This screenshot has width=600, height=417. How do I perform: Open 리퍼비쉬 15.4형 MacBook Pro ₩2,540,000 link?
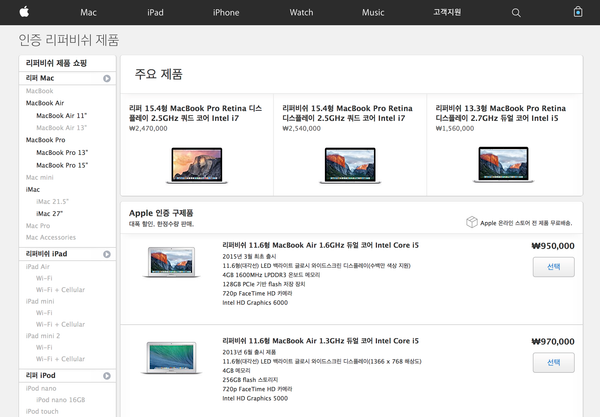tap(347, 113)
